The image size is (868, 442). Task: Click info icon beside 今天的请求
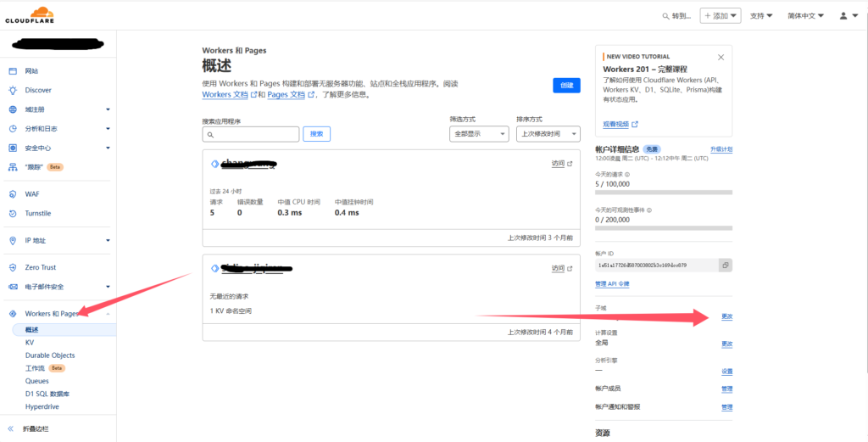pyautogui.click(x=627, y=174)
